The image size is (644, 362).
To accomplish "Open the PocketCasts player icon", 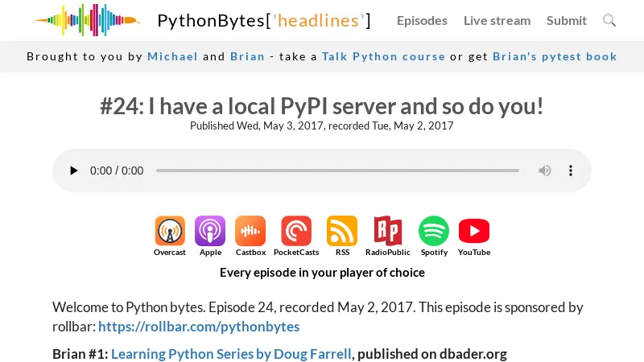I will coord(296,232).
